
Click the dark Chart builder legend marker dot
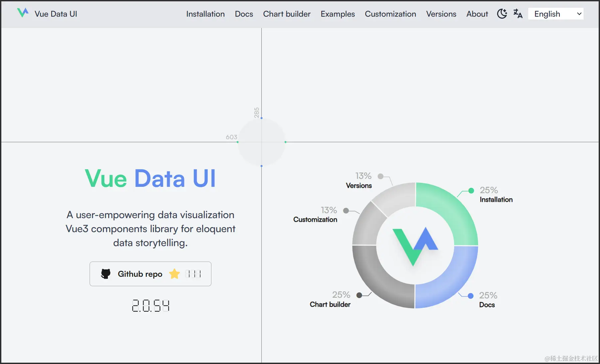coord(359,295)
